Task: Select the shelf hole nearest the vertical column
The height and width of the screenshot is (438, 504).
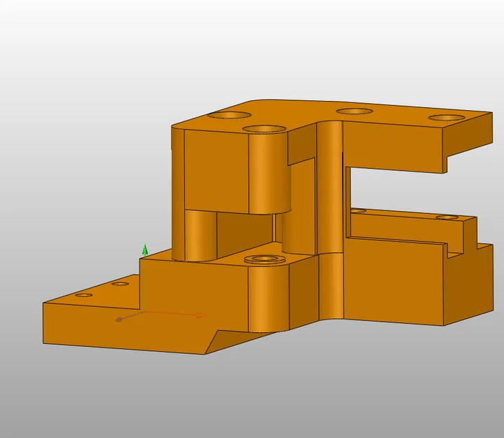Action: pyautogui.click(x=358, y=211)
